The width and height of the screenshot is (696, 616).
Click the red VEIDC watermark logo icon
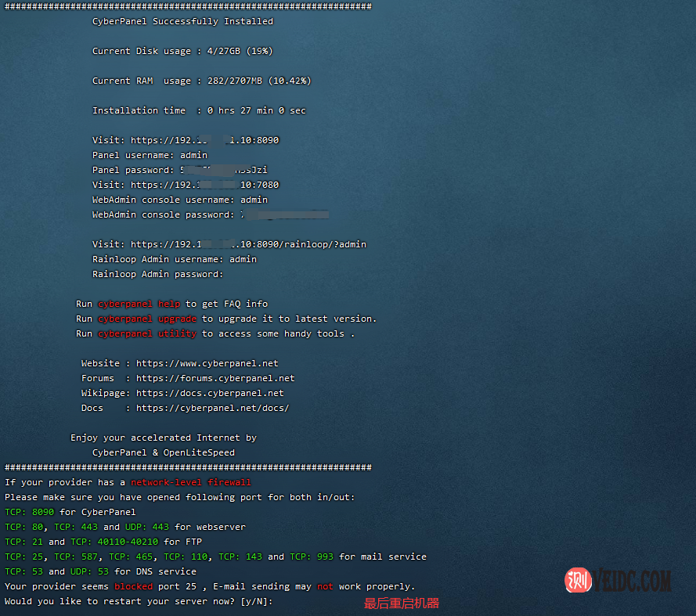pyautogui.click(x=577, y=580)
